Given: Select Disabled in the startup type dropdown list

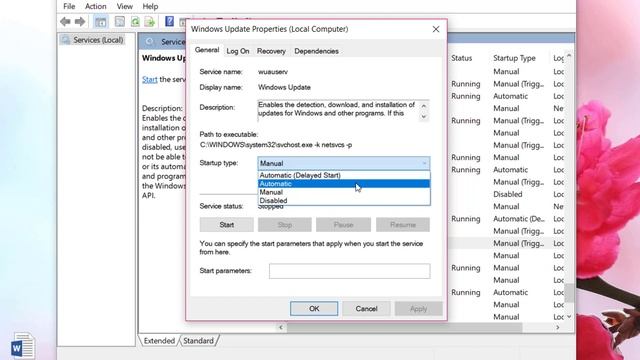Looking at the screenshot, I should point(344,200).
